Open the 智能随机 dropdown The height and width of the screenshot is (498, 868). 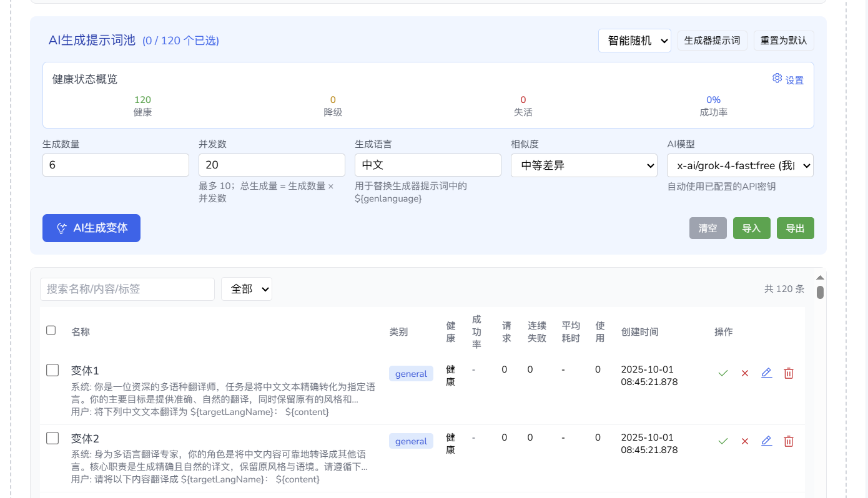pyautogui.click(x=634, y=41)
